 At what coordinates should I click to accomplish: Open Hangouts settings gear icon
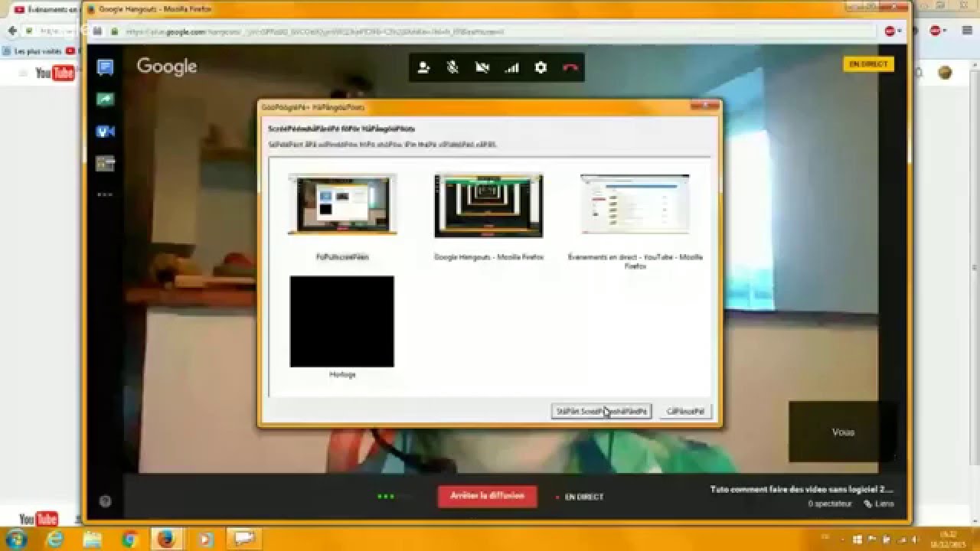click(541, 67)
